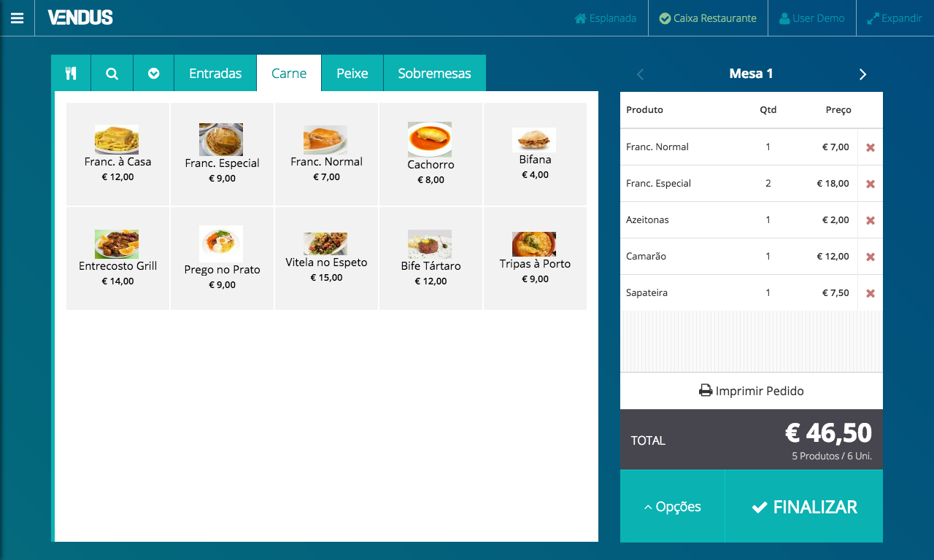
Task: Select Camarão order row name
Action: (x=646, y=256)
